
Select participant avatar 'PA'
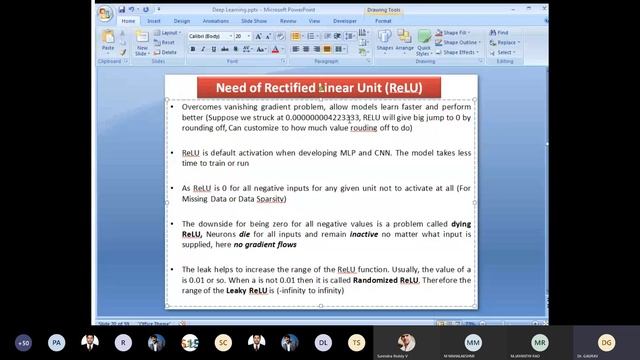[x=56, y=343]
